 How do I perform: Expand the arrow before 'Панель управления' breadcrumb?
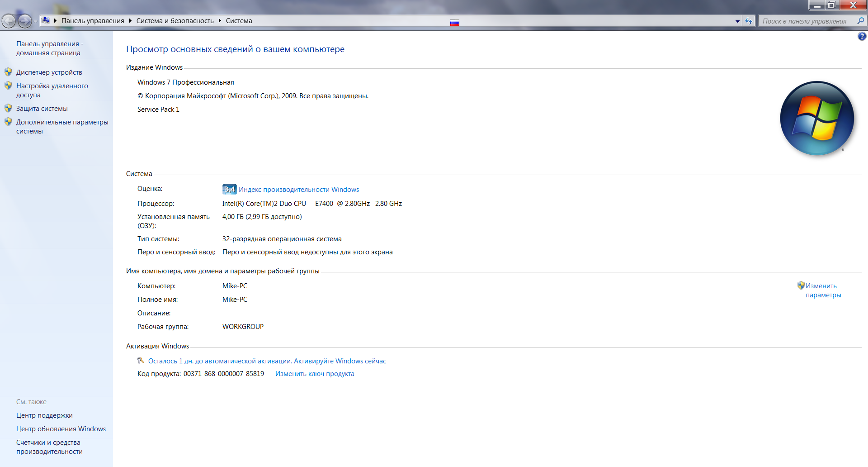pyautogui.click(x=55, y=21)
